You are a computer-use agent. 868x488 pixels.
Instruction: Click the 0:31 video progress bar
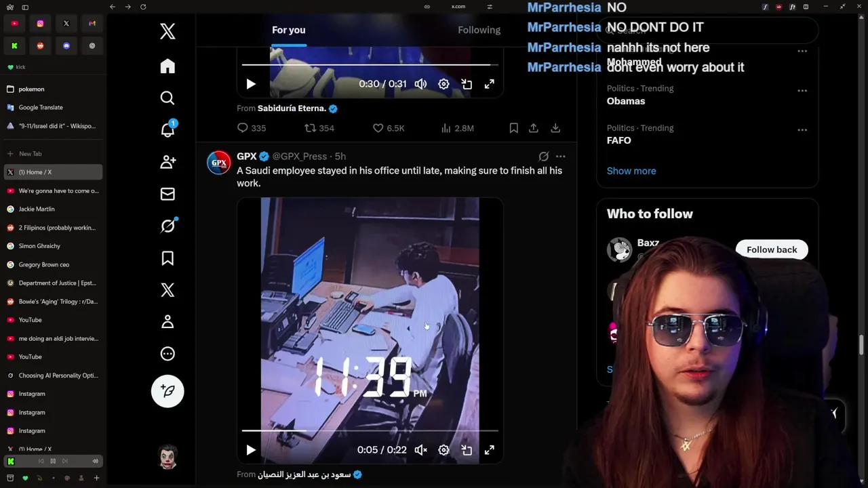370,65
